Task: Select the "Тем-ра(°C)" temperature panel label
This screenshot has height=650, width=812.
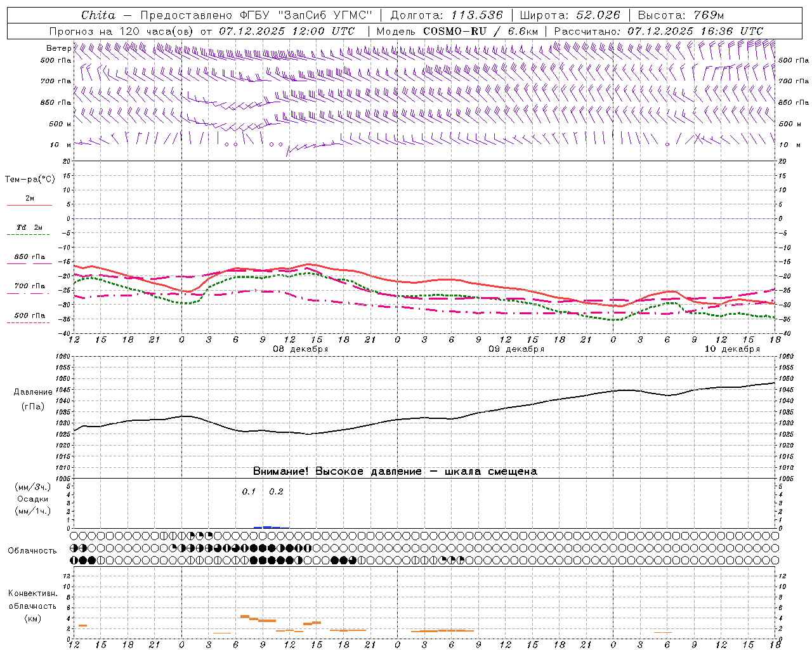Action: 30,180
